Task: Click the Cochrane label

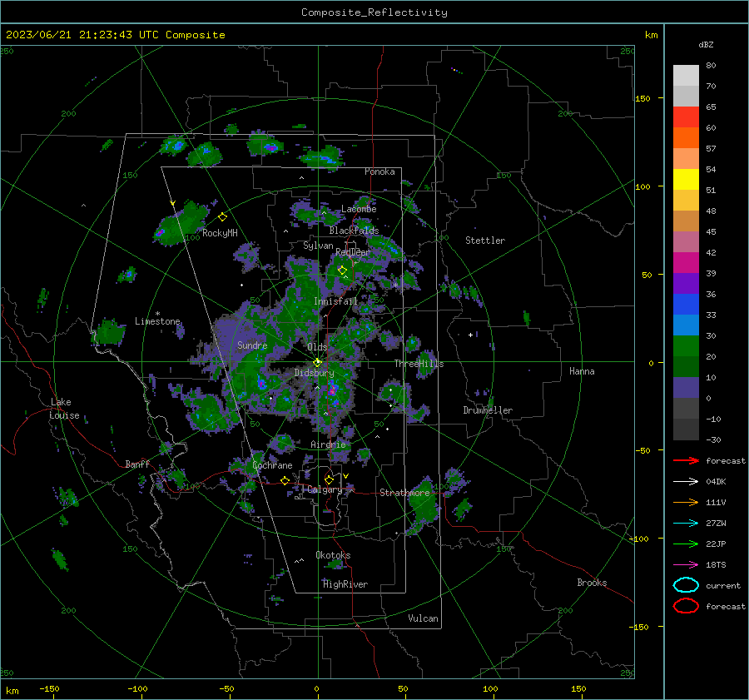Action: pos(272,465)
